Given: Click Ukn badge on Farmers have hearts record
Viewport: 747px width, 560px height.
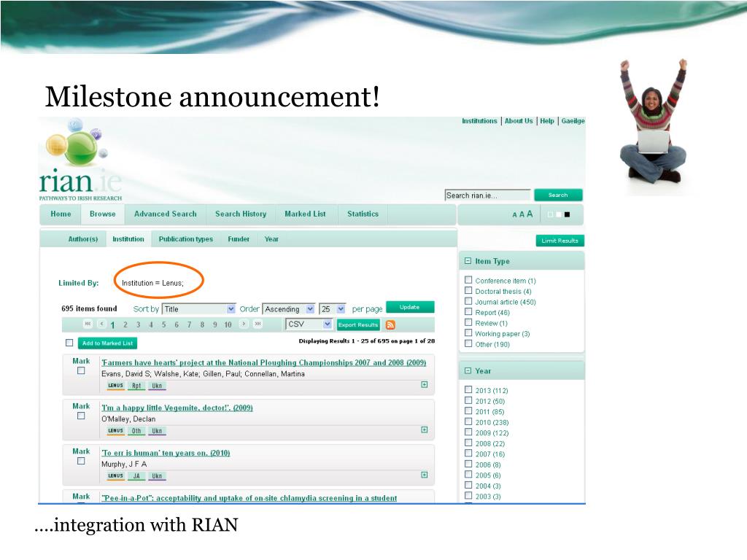Looking at the screenshot, I should pyautogui.click(x=157, y=386).
